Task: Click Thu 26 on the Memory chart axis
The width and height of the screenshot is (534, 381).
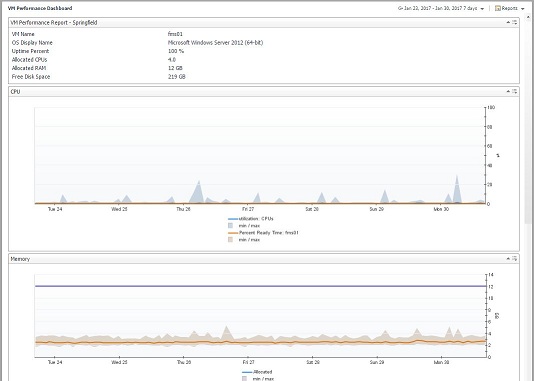Action: click(x=183, y=362)
